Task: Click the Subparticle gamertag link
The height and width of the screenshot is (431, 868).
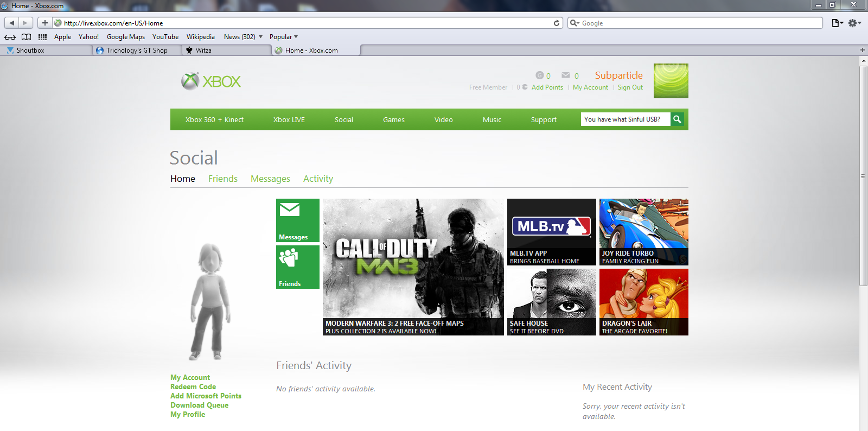Action: [x=618, y=75]
